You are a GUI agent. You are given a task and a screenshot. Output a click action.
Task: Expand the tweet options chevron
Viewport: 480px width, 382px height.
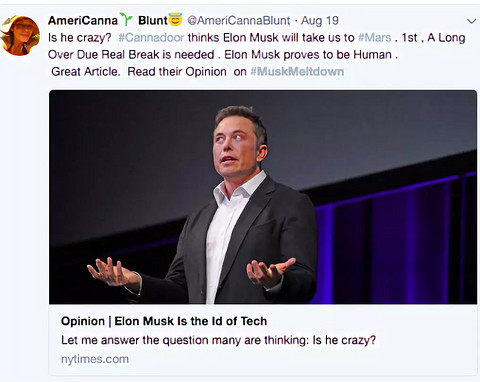click(x=471, y=22)
